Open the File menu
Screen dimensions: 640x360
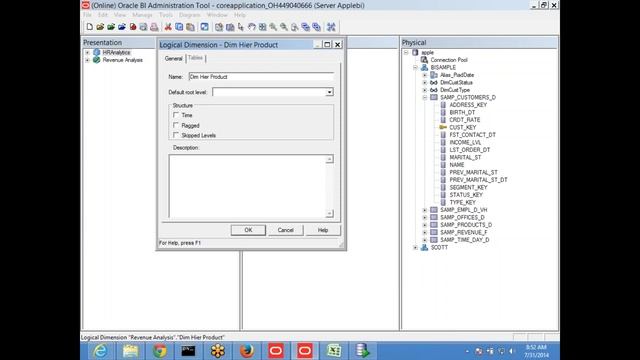click(x=87, y=15)
